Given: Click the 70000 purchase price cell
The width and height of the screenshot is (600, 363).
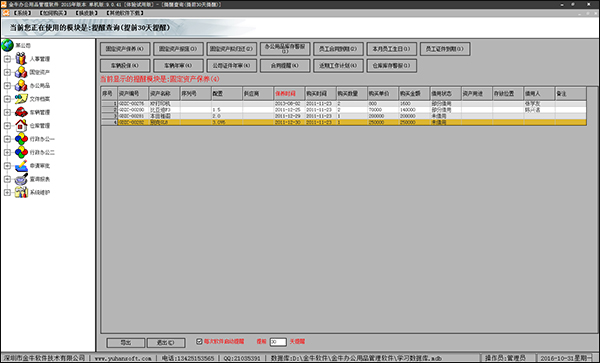Looking at the screenshot, I should point(383,110).
